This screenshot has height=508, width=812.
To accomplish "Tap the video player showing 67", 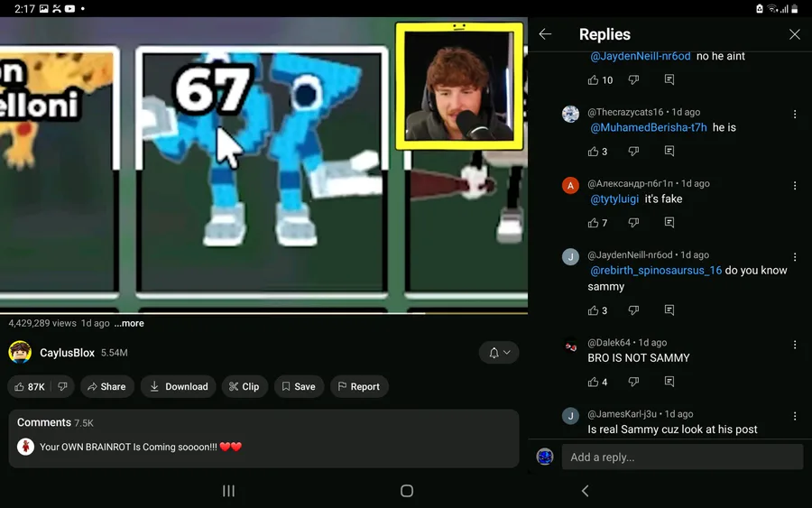I will [263, 165].
